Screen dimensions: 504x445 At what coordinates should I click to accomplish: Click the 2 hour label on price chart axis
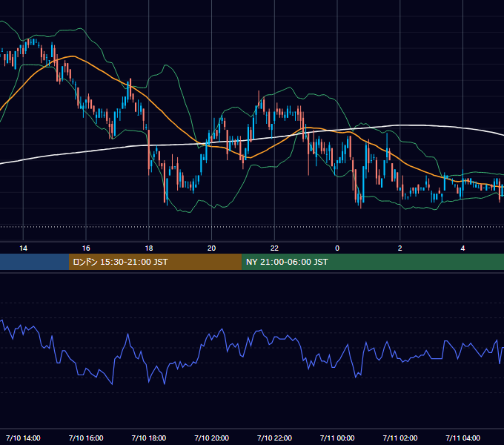[399, 248]
